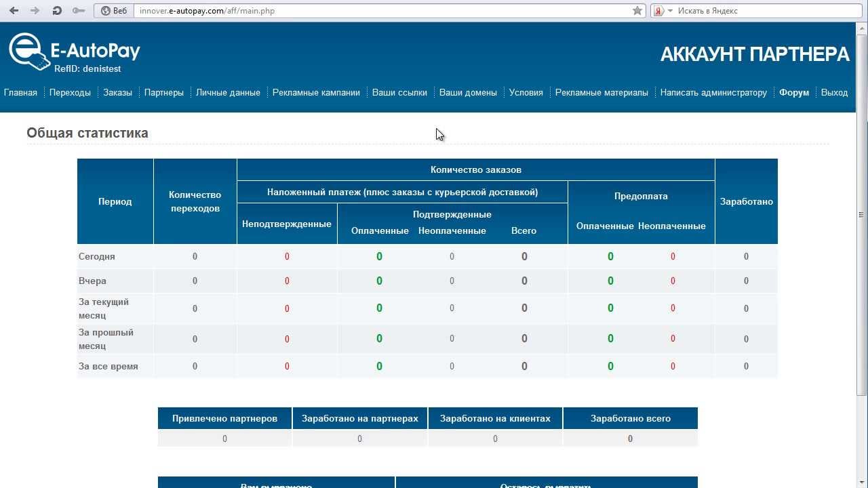This screenshot has height=488, width=868.
Task: Open the Условия link
Action: tap(526, 92)
